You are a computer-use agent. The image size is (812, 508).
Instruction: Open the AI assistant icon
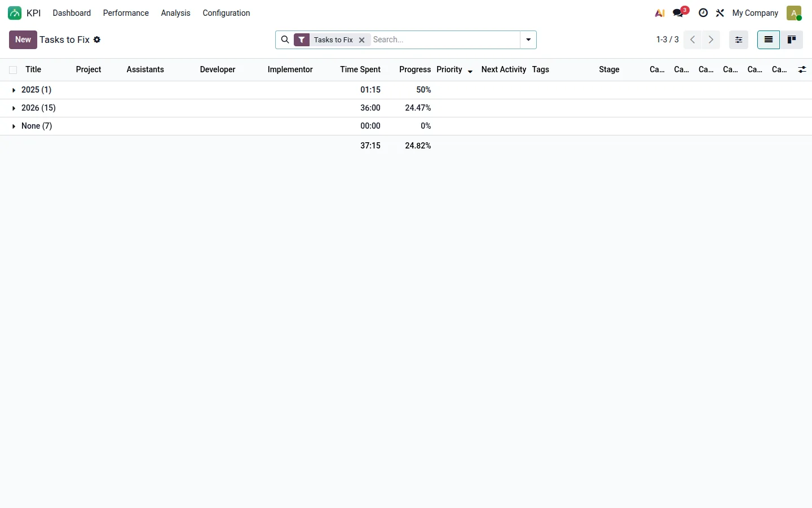(660, 13)
